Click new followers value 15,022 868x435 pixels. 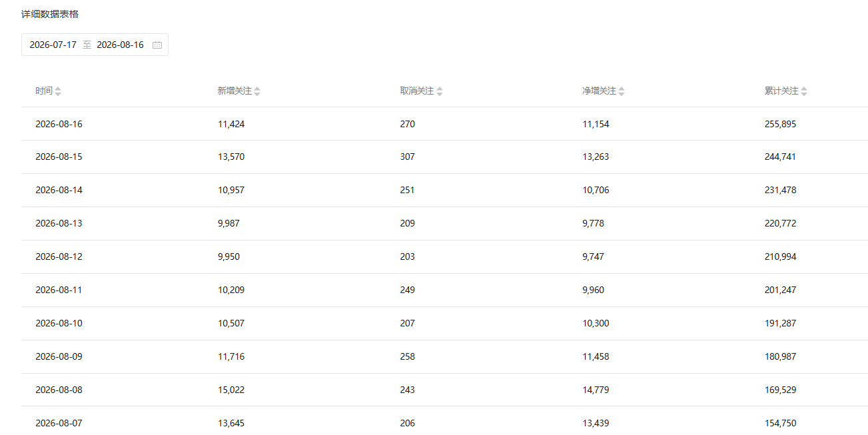point(231,390)
